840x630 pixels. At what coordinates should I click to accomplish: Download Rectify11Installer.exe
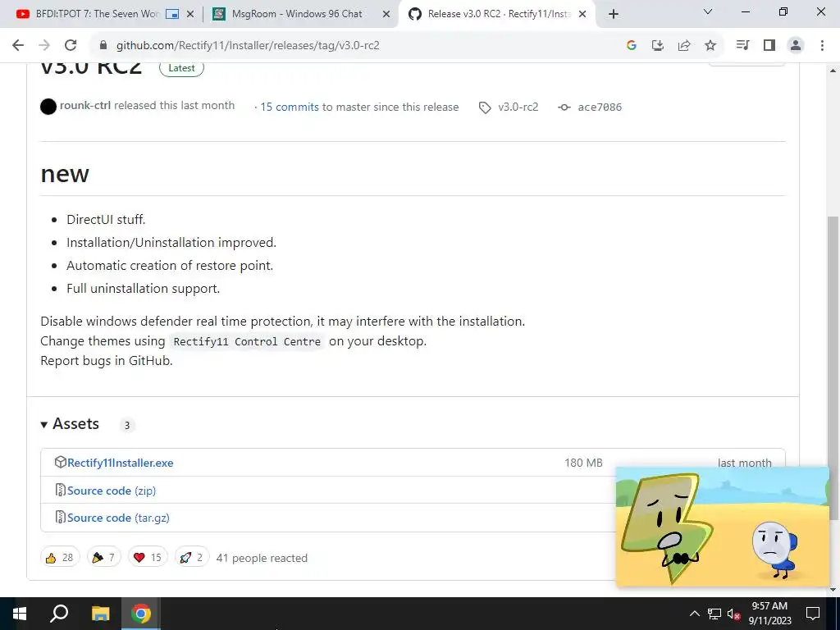point(120,463)
